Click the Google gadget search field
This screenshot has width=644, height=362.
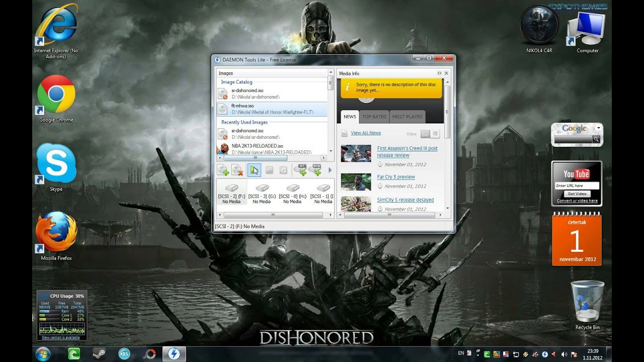pyautogui.click(x=573, y=139)
